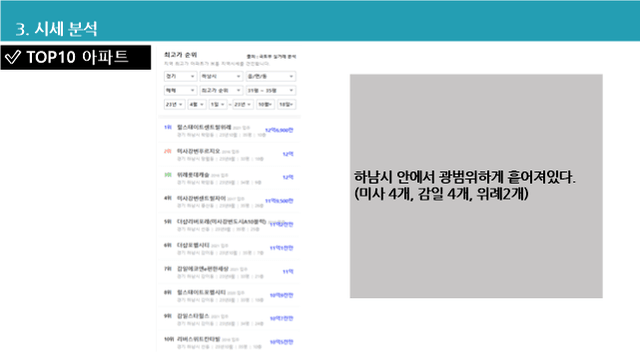Select the 9위 감일스타힐스 listing
The image size is (640, 360).
tap(229, 319)
